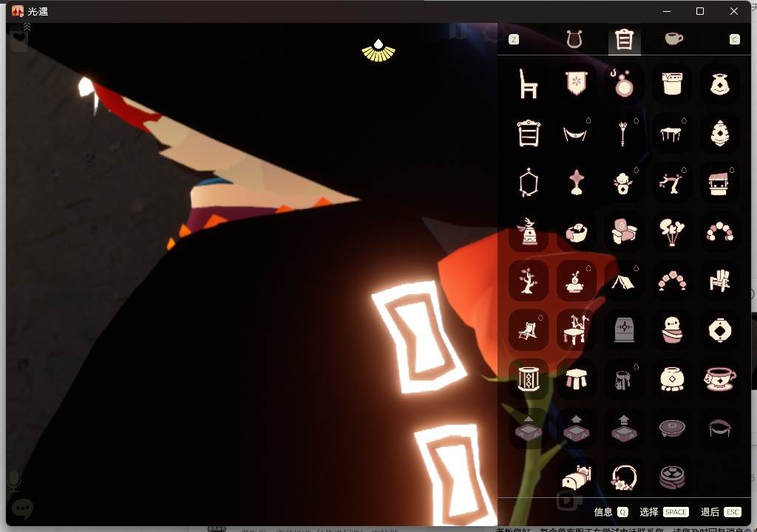Choose the flower wreath prop
Viewport: 757px width, 532px height.
pyautogui.click(x=624, y=478)
